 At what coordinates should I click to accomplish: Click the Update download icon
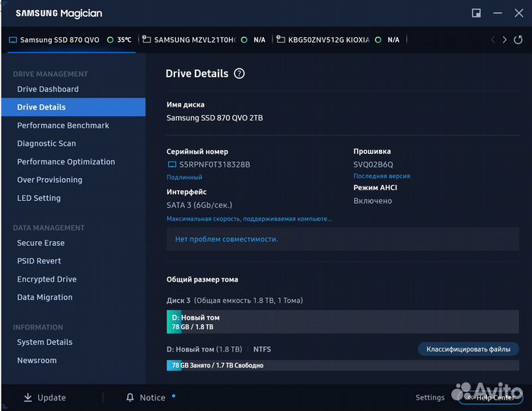[28, 397]
